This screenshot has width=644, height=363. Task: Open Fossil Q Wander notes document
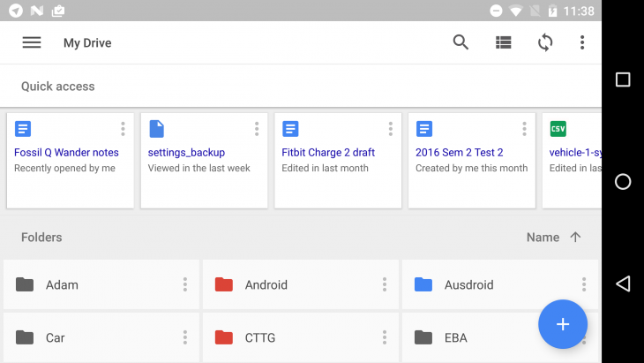click(x=71, y=161)
